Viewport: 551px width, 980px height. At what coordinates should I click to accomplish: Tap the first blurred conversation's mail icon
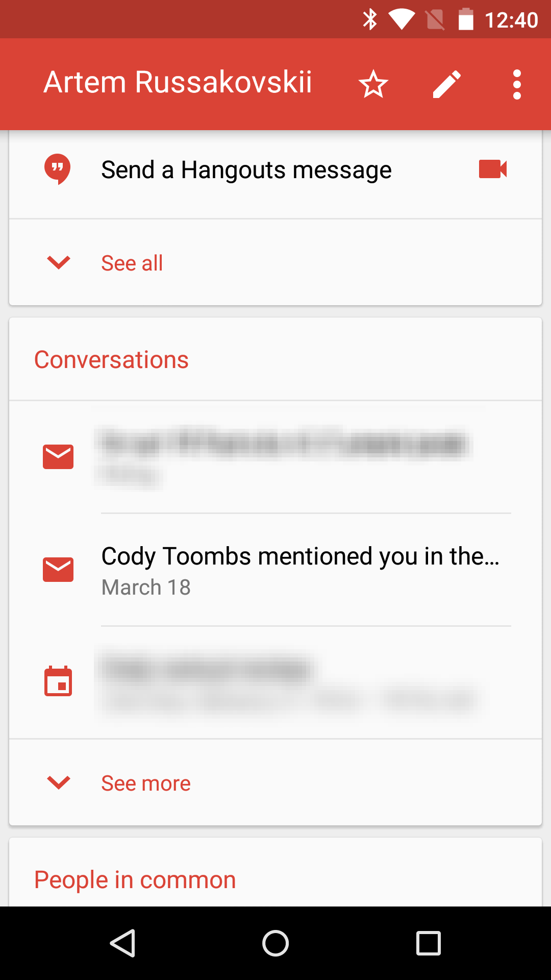click(x=58, y=456)
